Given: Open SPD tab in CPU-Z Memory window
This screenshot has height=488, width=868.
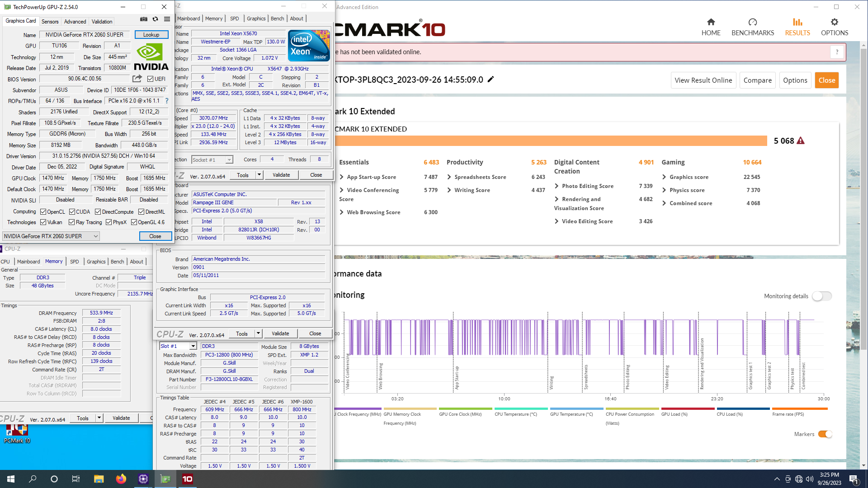Looking at the screenshot, I should click(x=75, y=262).
